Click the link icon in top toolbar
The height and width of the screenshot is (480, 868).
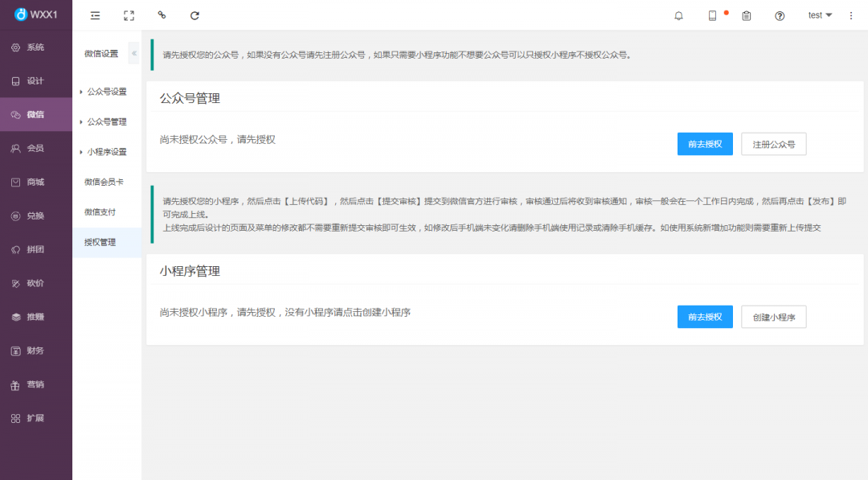coord(162,15)
